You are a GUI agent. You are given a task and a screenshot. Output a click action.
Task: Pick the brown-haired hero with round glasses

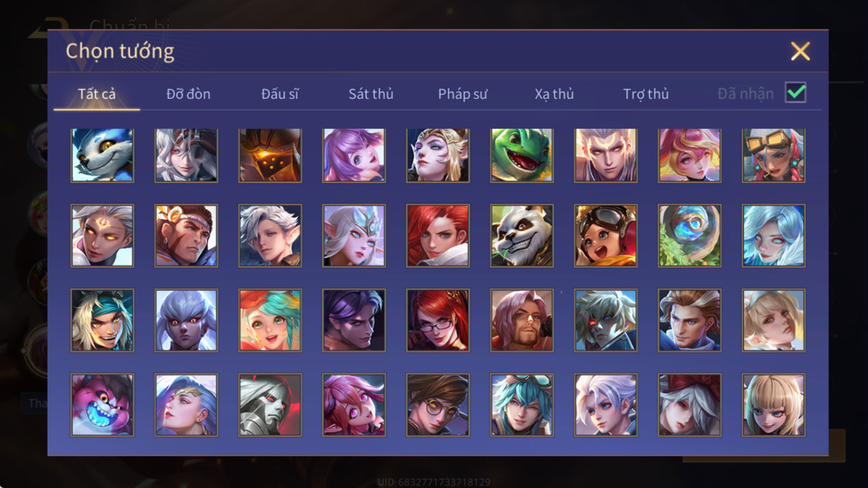click(438, 404)
